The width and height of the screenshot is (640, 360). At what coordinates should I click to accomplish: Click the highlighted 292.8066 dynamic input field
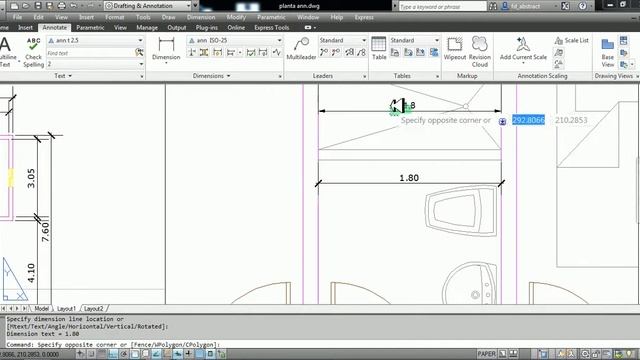(x=528, y=120)
